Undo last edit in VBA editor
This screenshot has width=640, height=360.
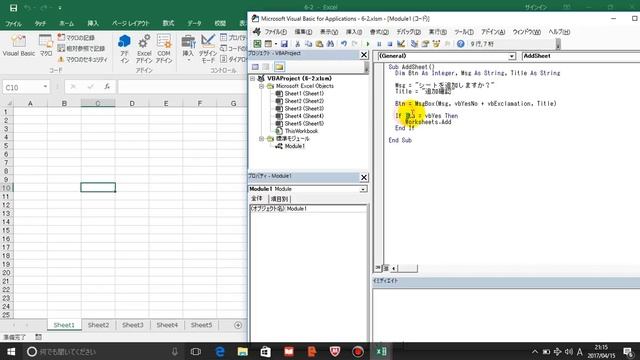(x=344, y=44)
